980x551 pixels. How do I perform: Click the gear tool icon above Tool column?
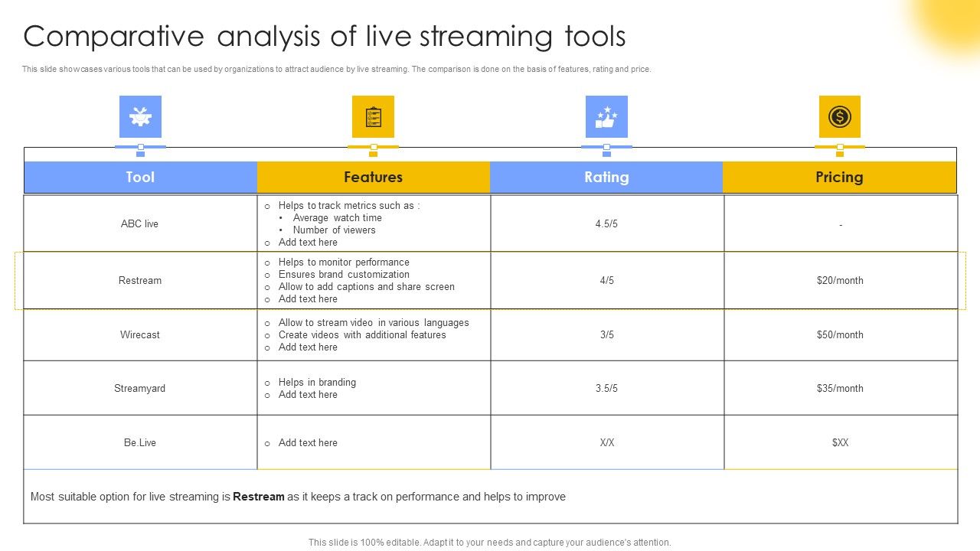(140, 116)
